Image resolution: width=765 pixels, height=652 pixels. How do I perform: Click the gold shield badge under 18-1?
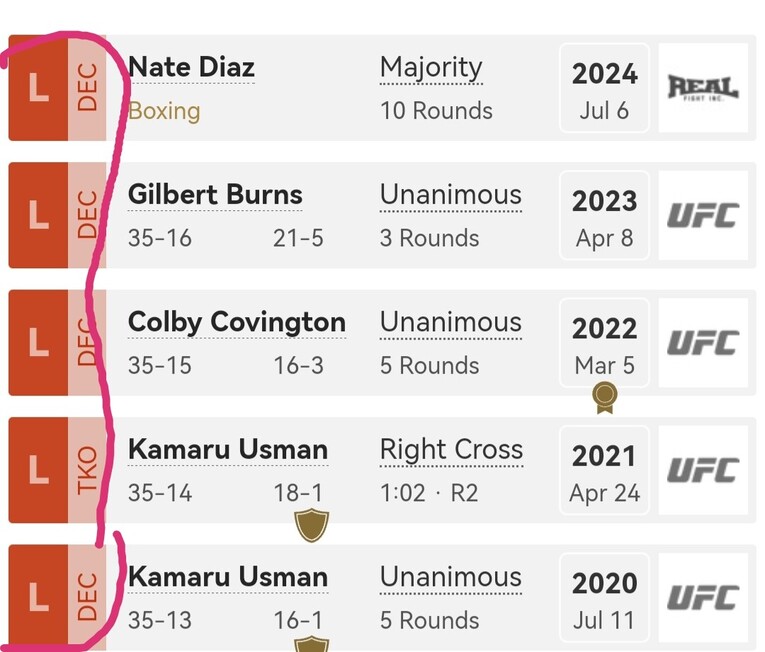(312, 525)
